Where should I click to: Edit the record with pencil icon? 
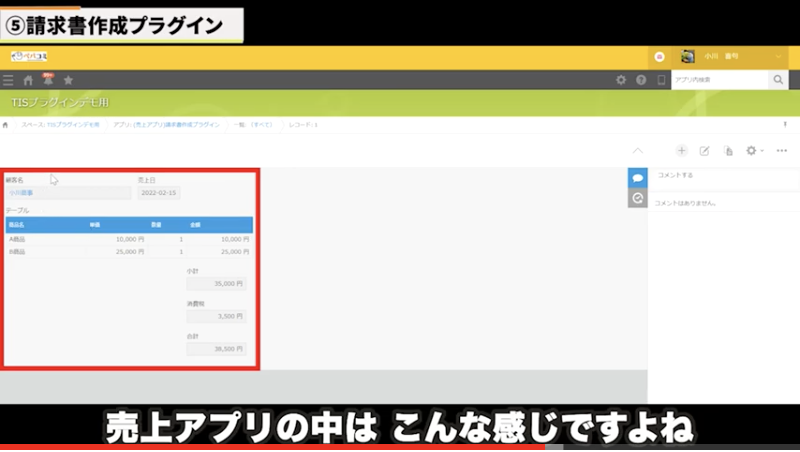pos(704,151)
